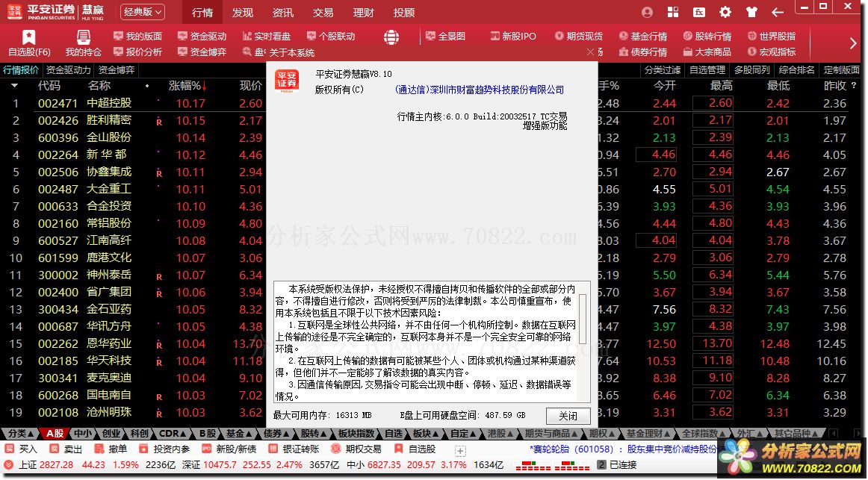Click 综合排名 button
This screenshot has width=868, height=480.
tap(796, 70)
